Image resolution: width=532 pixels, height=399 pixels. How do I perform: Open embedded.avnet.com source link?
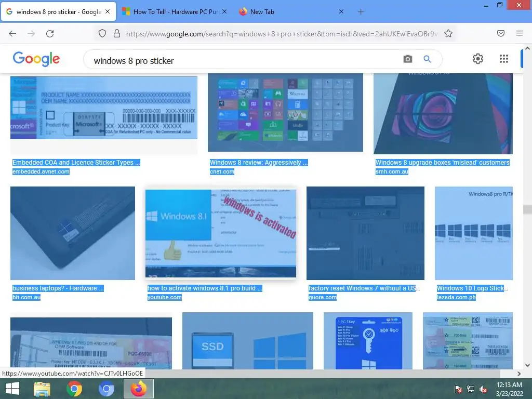41,171
